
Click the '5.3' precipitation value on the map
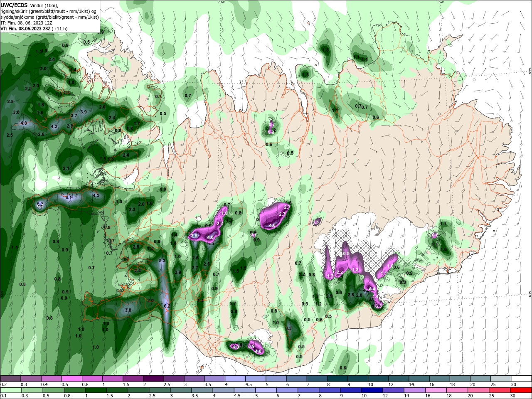163,261
